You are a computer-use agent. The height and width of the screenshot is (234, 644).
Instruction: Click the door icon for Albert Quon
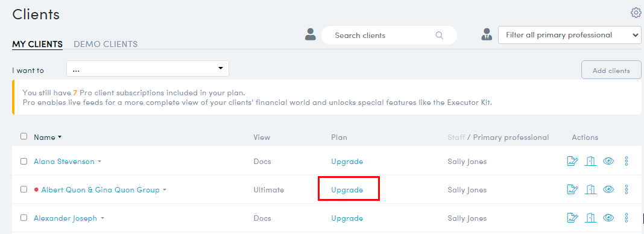pyautogui.click(x=590, y=189)
